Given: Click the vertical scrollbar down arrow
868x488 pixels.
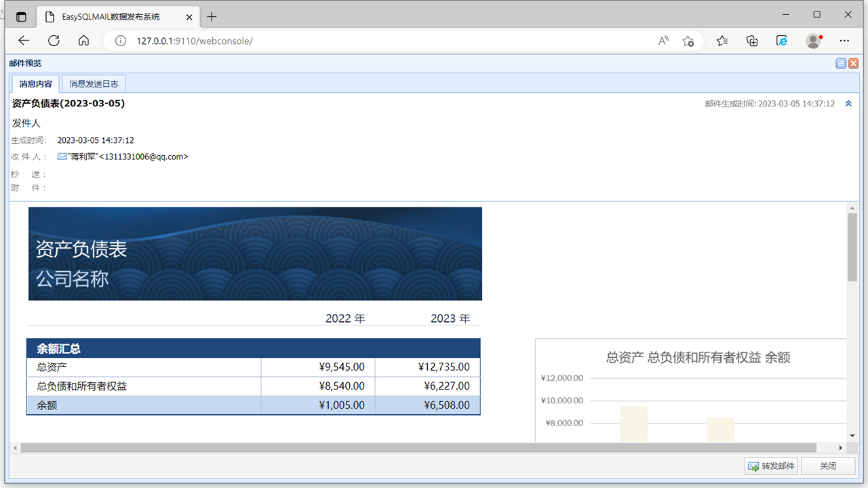Looking at the screenshot, I should (x=852, y=436).
